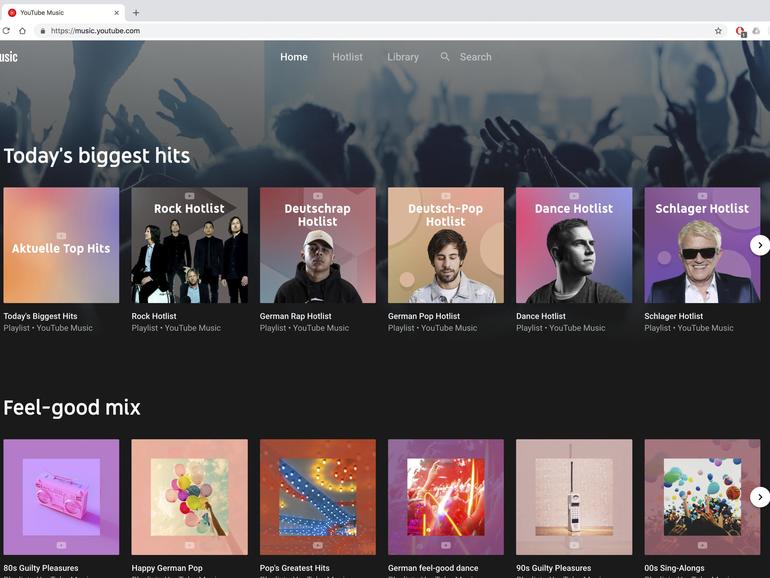Open 90s Guilty Pleasures phone cover
This screenshot has width=770, height=578.
574,497
